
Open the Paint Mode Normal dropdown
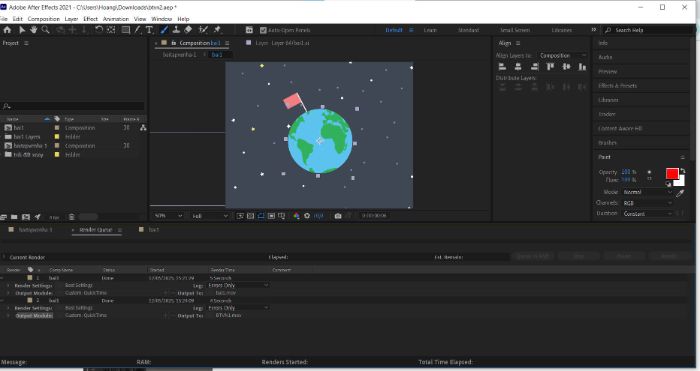coord(647,192)
